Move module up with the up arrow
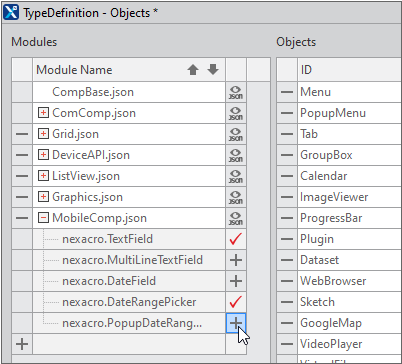 193,70
